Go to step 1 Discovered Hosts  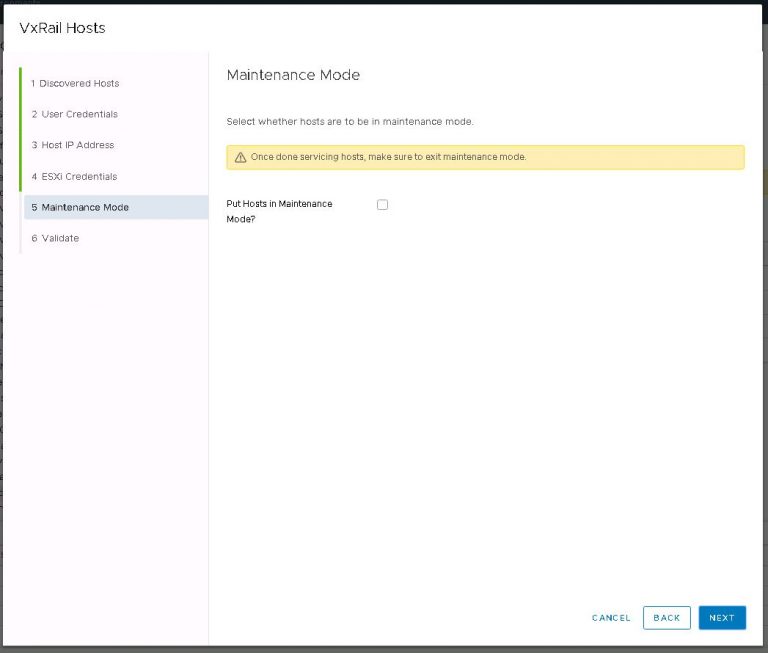pyautogui.click(x=75, y=83)
